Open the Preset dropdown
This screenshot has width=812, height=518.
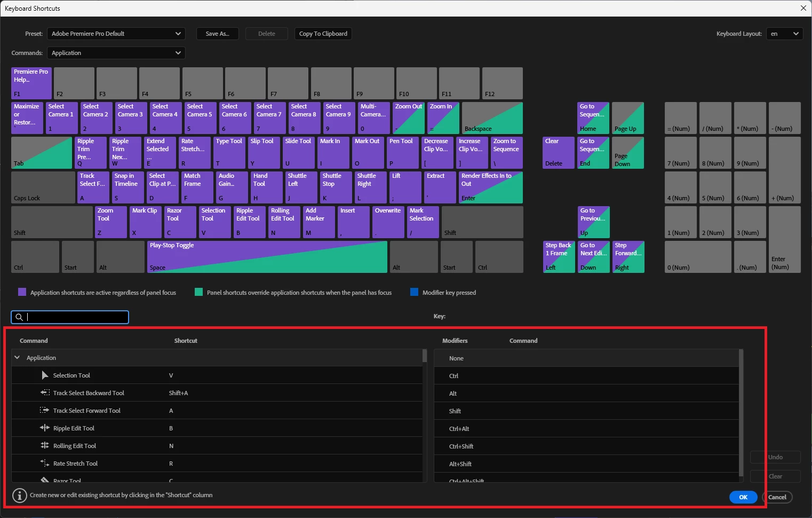coord(116,34)
